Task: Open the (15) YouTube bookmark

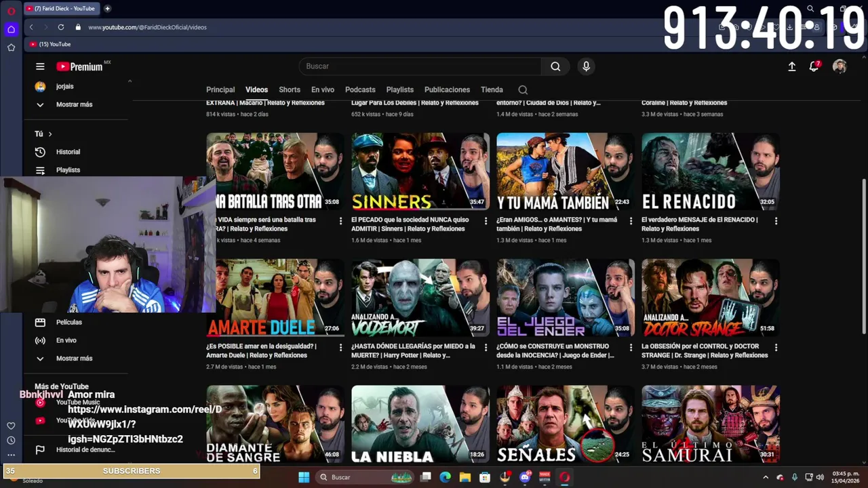Action: (x=50, y=44)
